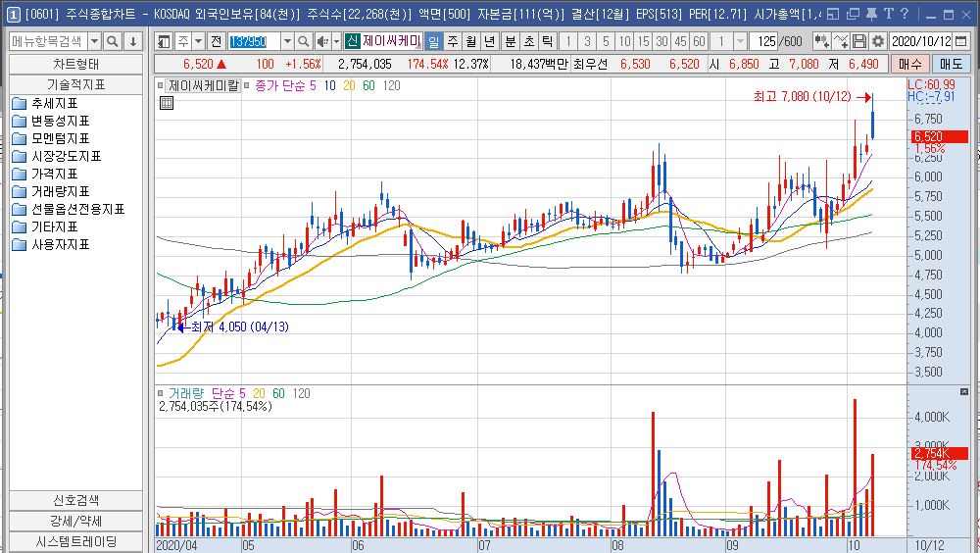980x553 pixels.
Task: Open chart settings gear icon
Action: coord(878,42)
